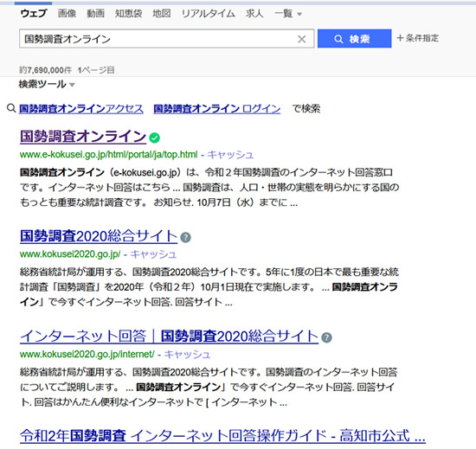Expand the 検索ツール dropdown
This screenshot has height=449, width=476.
tap(47, 84)
